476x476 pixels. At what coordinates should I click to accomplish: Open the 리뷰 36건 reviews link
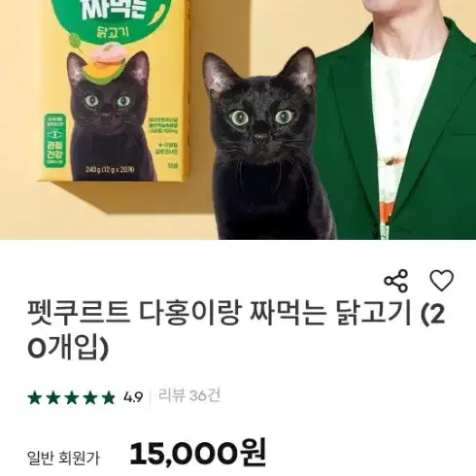point(189,395)
